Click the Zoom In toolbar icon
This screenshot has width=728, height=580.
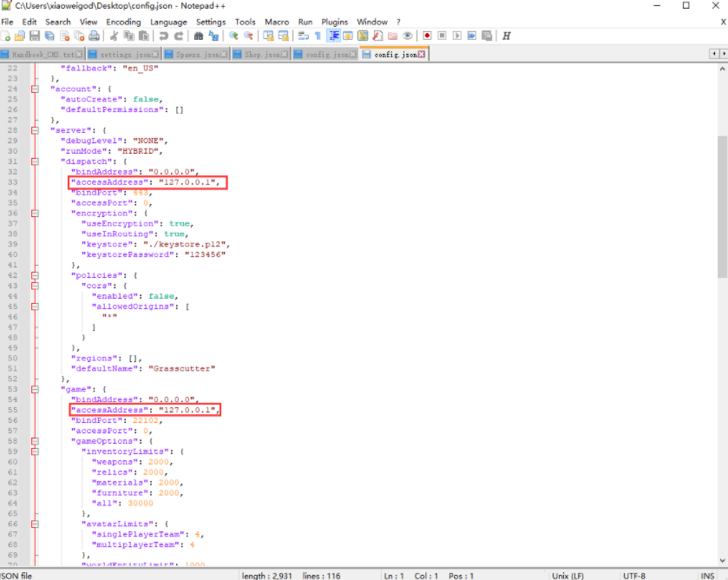point(233,36)
